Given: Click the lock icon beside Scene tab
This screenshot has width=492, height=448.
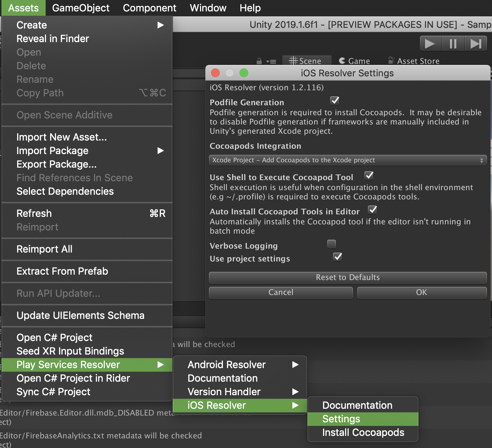Looking at the screenshot, I should [x=259, y=61].
